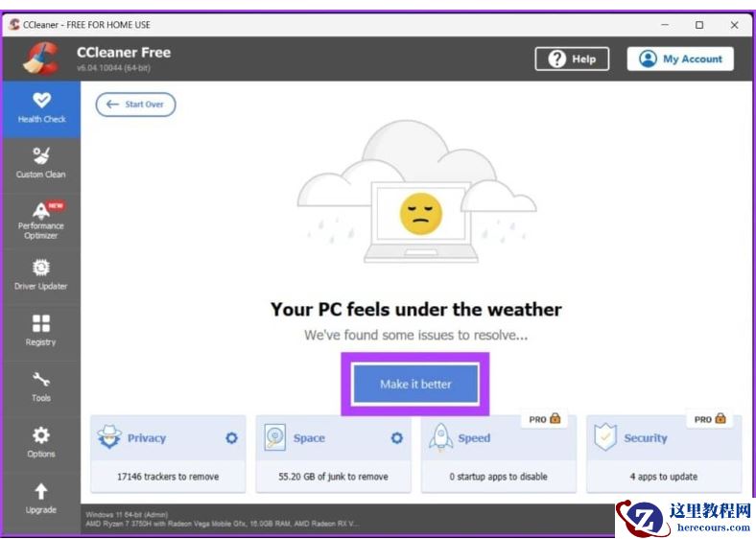Select the Security card title

pyautogui.click(x=646, y=437)
